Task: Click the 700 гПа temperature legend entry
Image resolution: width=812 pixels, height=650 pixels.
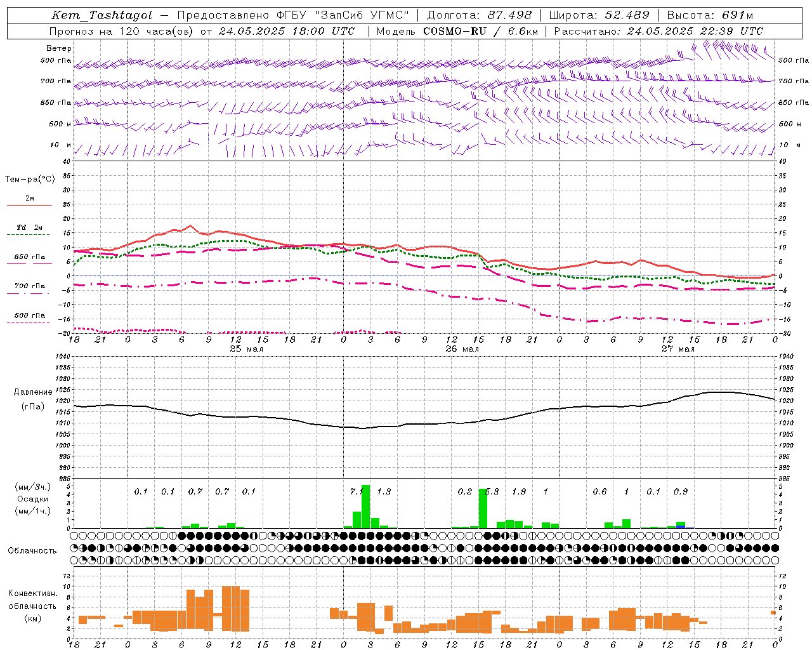Action: [29, 286]
